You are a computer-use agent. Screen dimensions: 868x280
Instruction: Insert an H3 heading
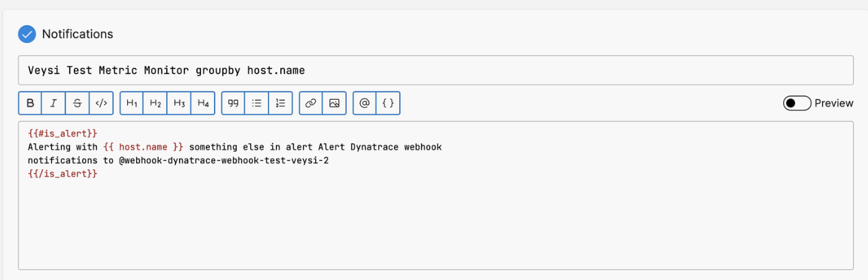coord(179,103)
